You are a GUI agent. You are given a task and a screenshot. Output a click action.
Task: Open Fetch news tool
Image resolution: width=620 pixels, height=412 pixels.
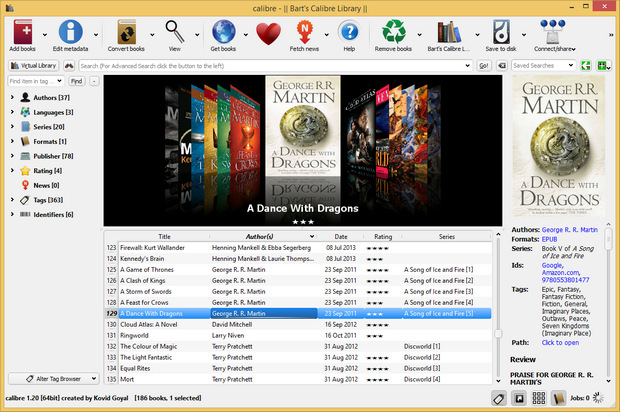pyautogui.click(x=304, y=32)
